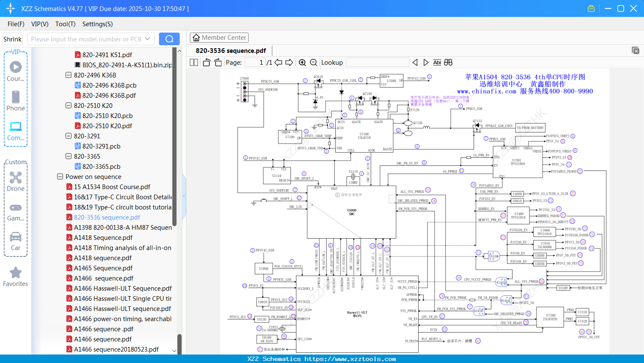644x363 pixels.
Task: Open Favorites in sidebar
Action: pyautogui.click(x=16, y=277)
